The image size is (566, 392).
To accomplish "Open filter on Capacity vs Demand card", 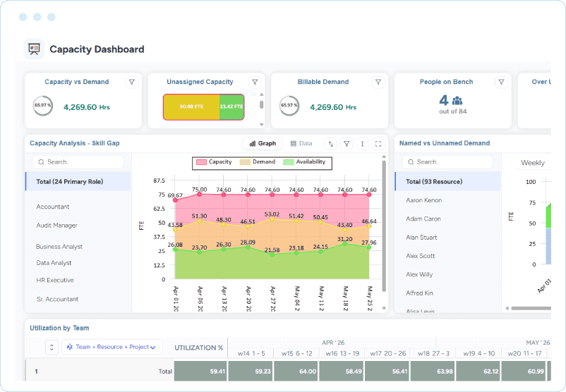I will tap(132, 82).
